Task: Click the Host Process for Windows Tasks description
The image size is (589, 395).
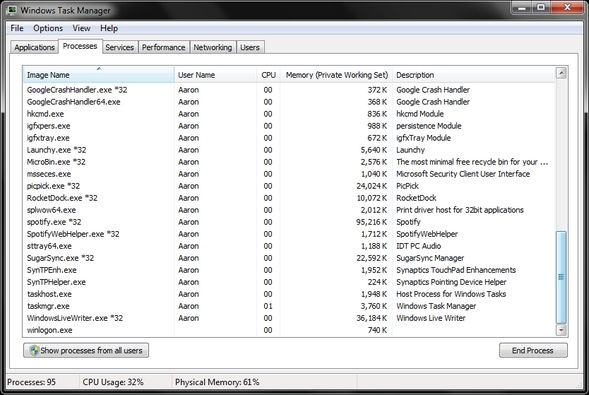Action: click(x=451, y=294)
